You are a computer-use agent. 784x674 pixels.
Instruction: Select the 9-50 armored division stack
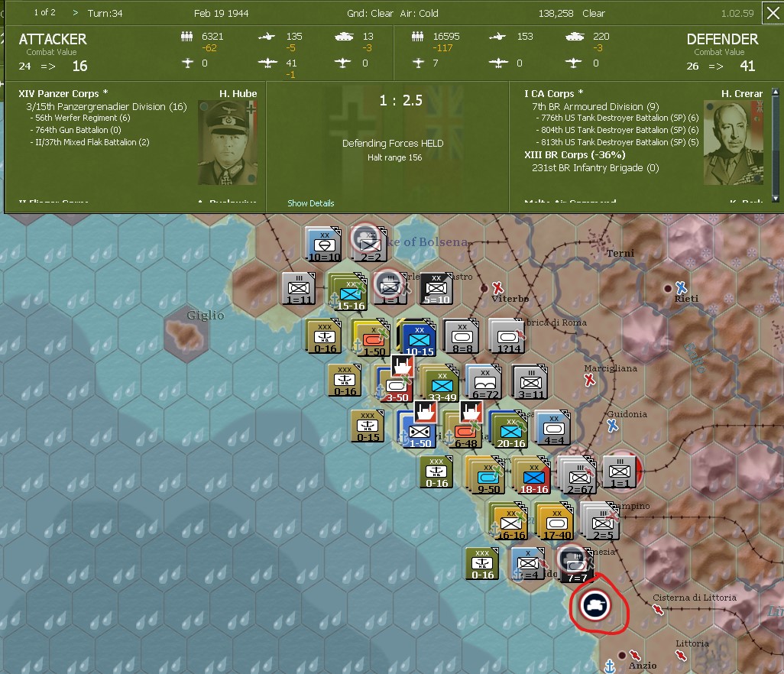pos(487,475)
